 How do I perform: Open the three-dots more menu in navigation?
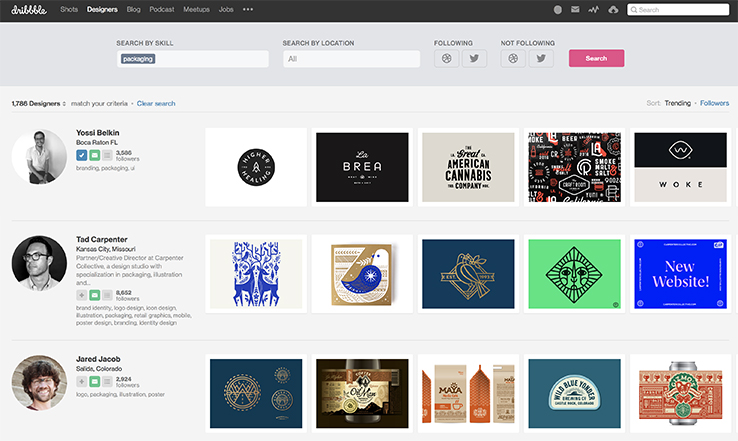[x=248, y=9]
